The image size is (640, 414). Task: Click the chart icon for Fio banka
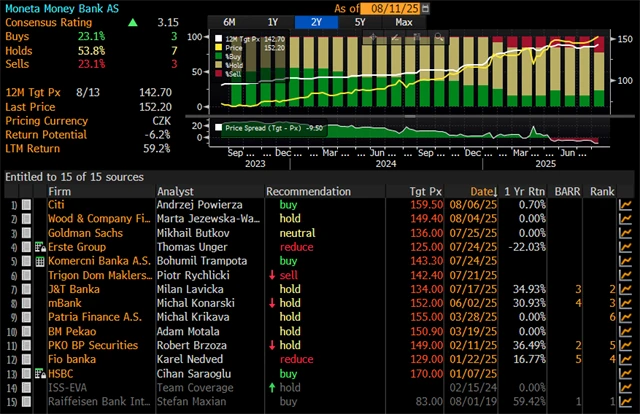click(x=627, y=358)
